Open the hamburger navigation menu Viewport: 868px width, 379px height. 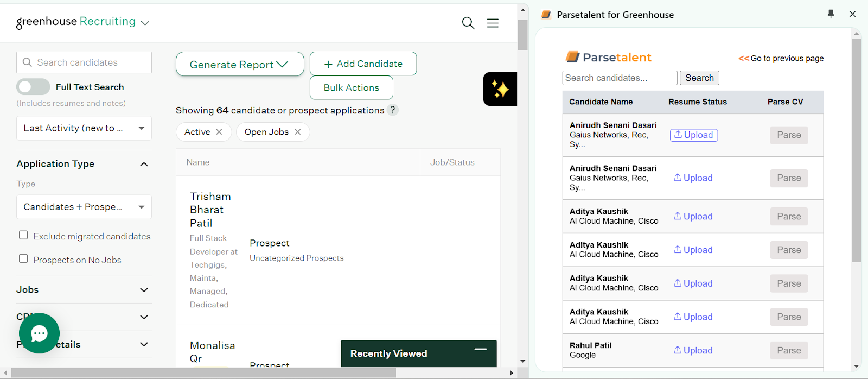point(493,23)
